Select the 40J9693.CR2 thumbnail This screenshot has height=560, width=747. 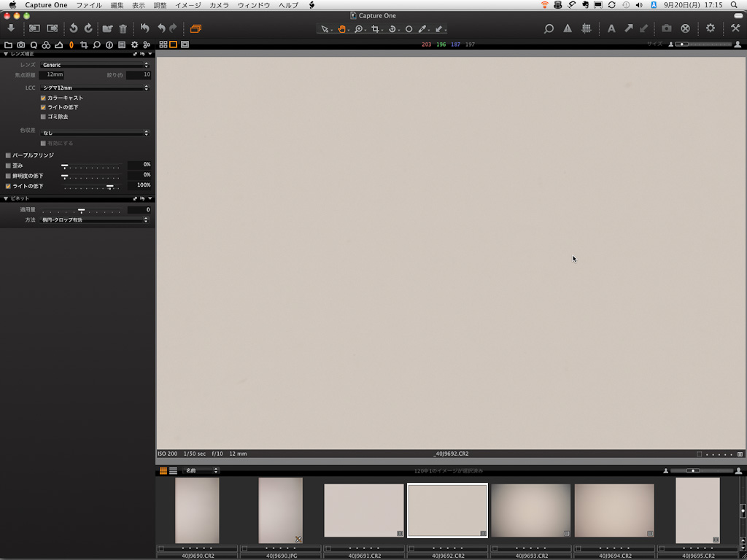point(530,510)
